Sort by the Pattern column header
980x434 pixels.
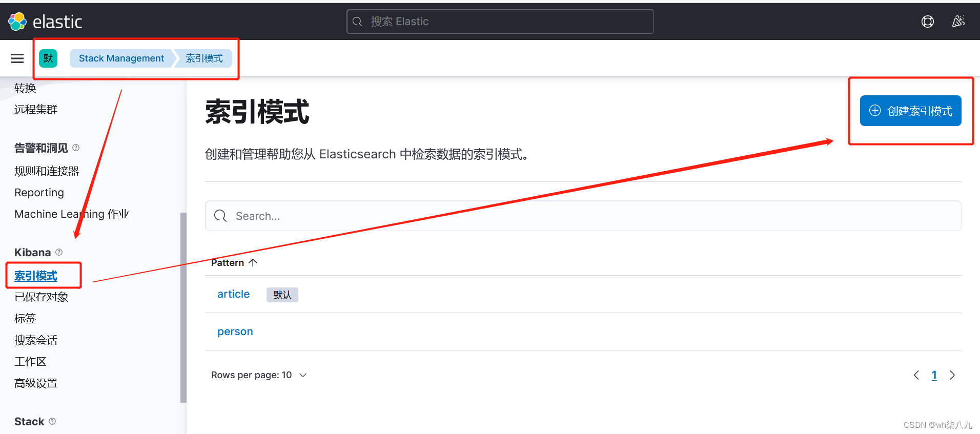[234, 263]
